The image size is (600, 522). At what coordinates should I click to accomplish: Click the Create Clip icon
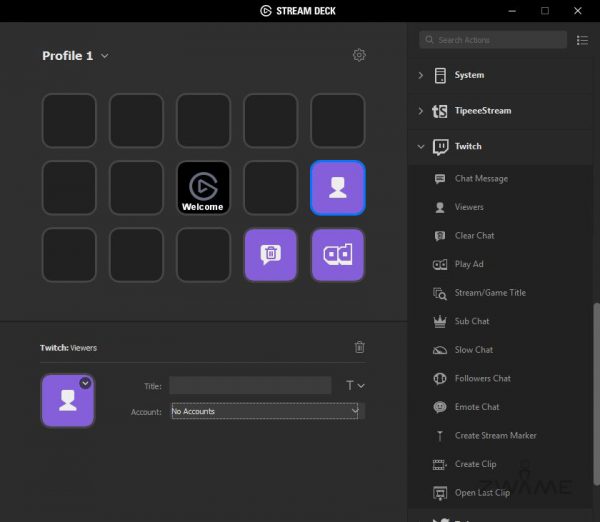click(440, 465)
